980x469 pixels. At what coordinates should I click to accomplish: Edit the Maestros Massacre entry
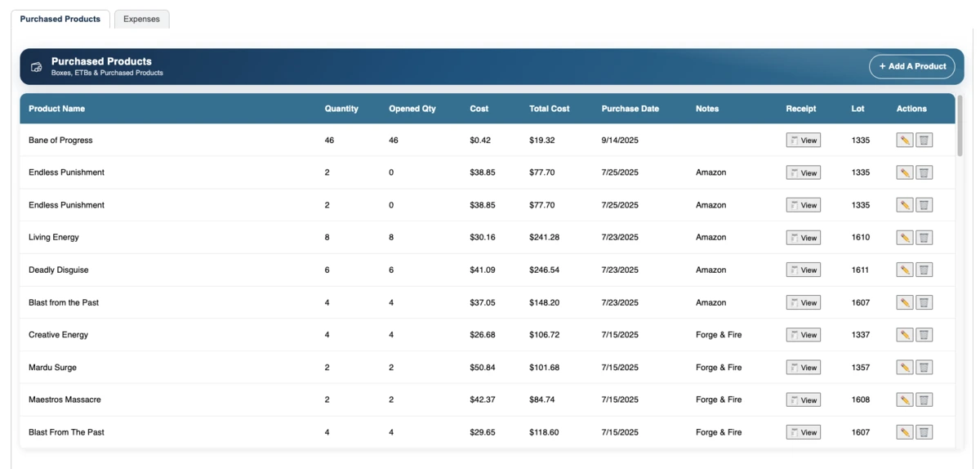coord(904,400)
